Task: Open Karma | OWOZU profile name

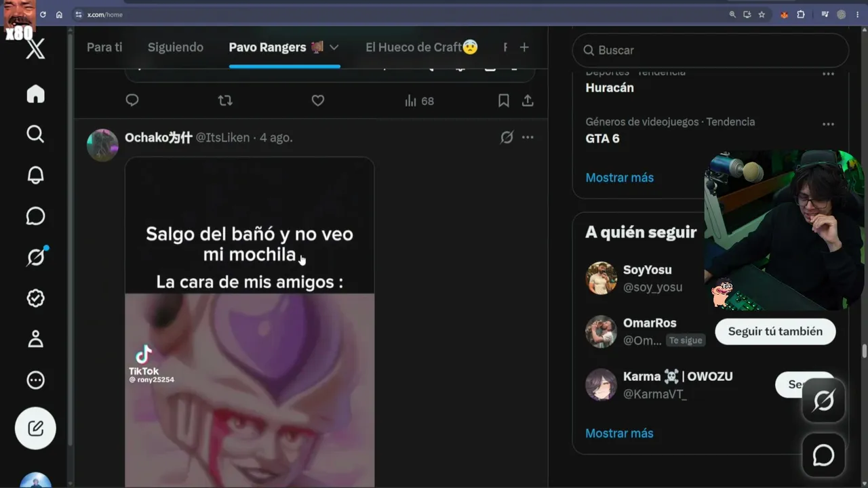Action: [678, 376]
